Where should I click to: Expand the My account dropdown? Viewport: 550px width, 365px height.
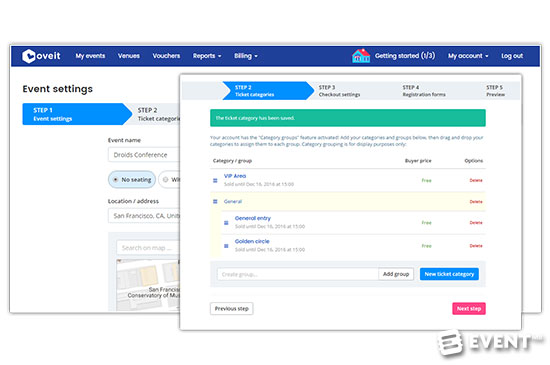pos(468,56)
